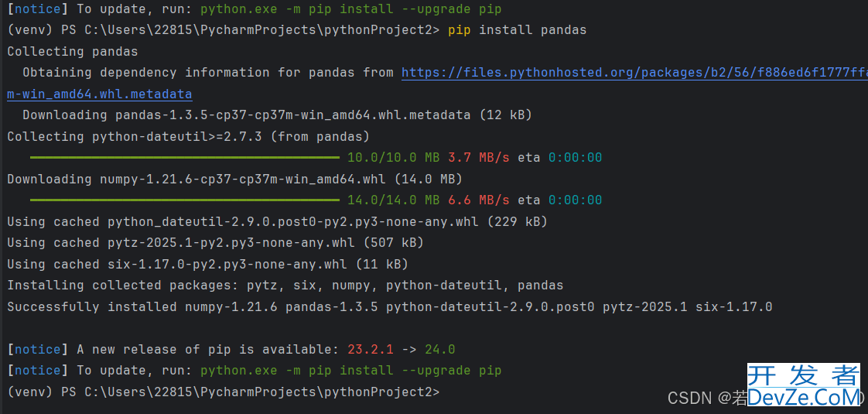Click the last PS prompt input line

click(x=223, y=392)
